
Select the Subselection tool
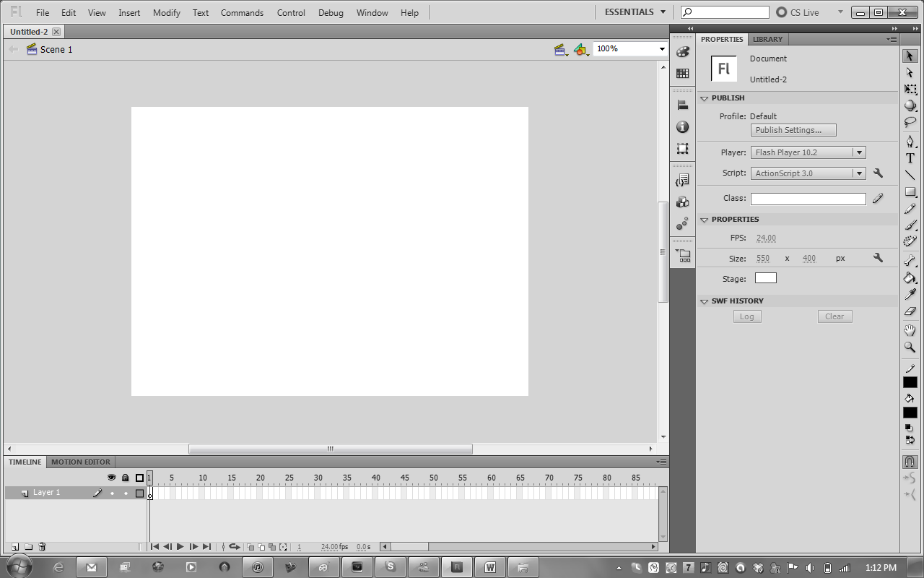[910, 72]
